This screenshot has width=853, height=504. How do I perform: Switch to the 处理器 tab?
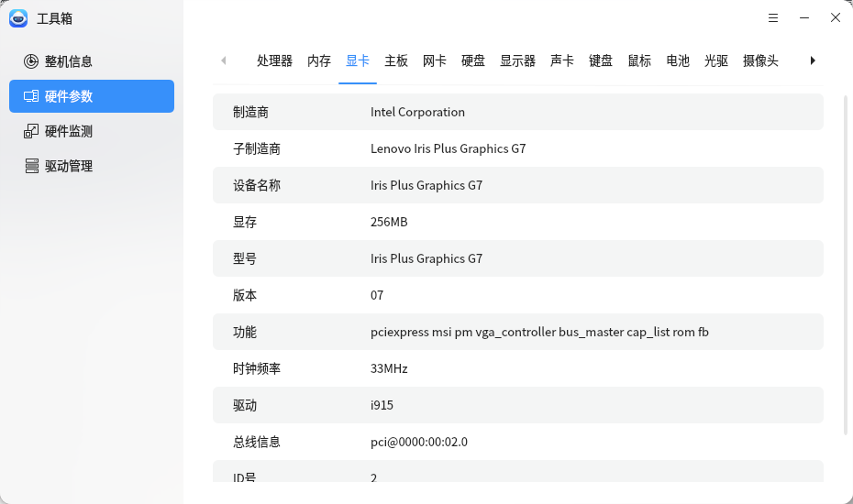[x=274, y=60]
